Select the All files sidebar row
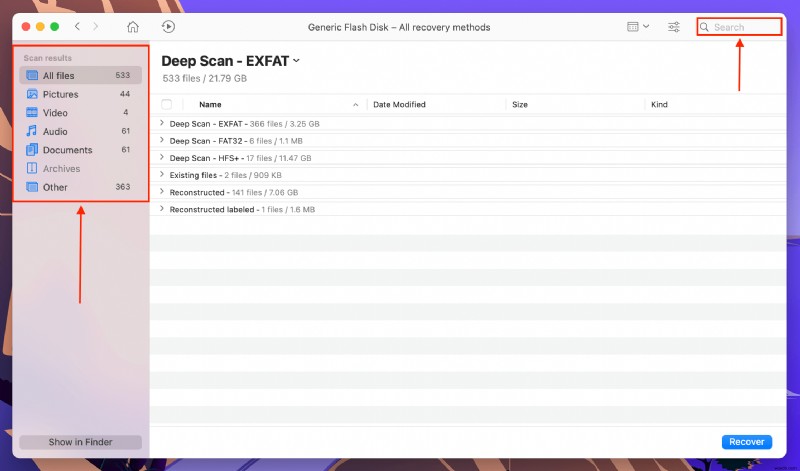 [81, 76]
